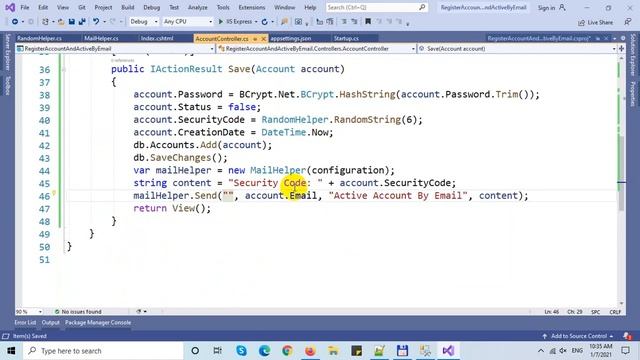Click the Open File folder icon
This screenshot has width=640, height=360.
61,22
